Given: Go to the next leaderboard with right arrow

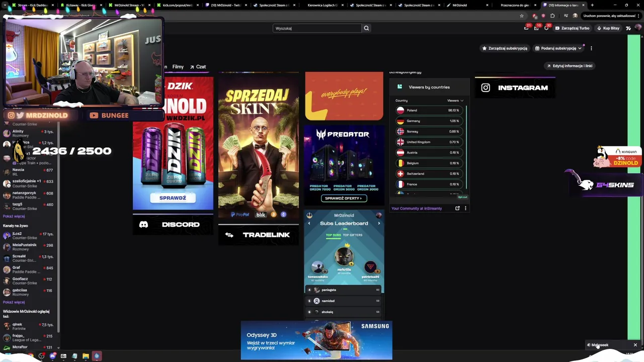Looking at the screenshot, I should (x=379, y=223).
